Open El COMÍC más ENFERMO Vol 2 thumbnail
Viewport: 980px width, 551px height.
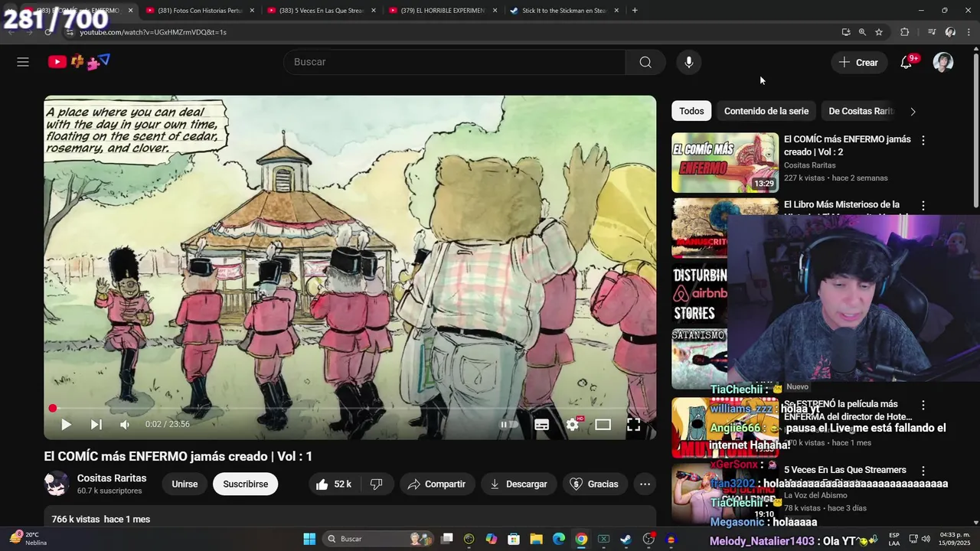(725, 163)
